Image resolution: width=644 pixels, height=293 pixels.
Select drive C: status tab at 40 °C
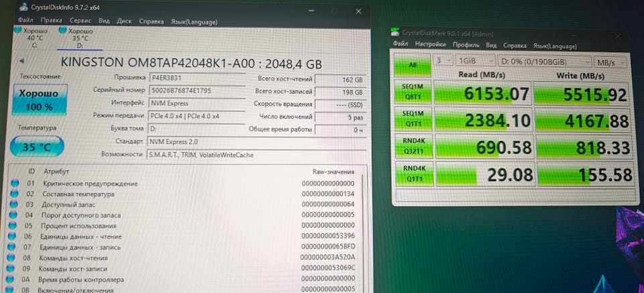(32, 38)
